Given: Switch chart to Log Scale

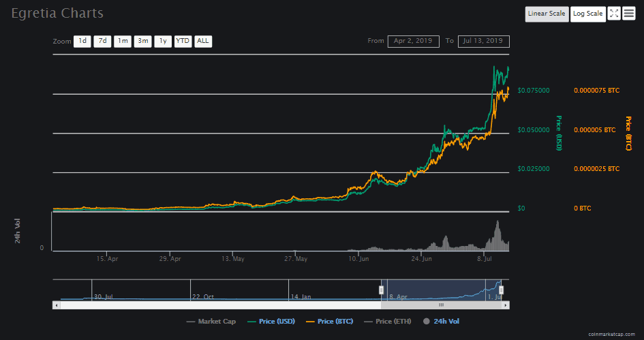Looking at the screenshot, I should click(x=587, y=14).
